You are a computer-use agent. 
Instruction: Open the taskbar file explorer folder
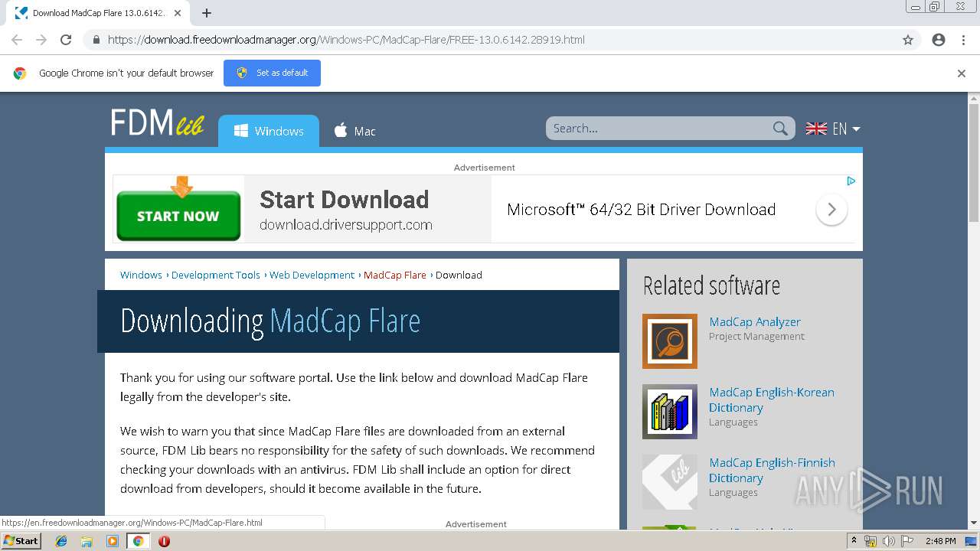coord(87,541)
